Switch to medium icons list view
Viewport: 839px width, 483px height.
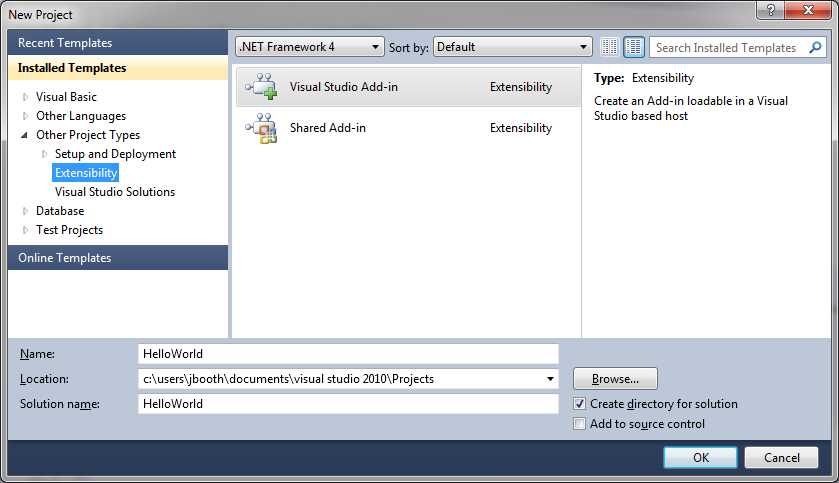[634, 47]
